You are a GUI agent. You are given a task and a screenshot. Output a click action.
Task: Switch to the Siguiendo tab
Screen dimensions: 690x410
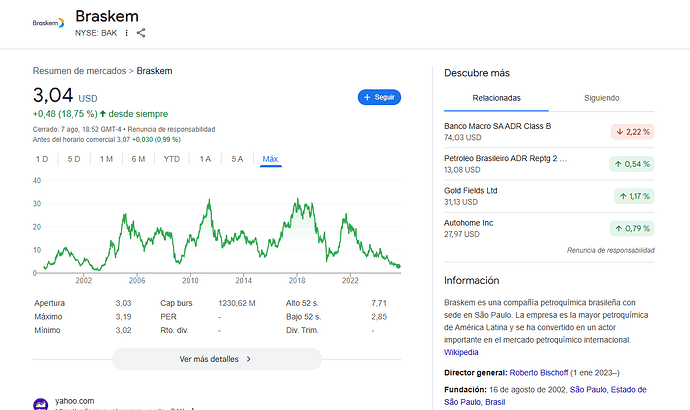click(602, 98)
